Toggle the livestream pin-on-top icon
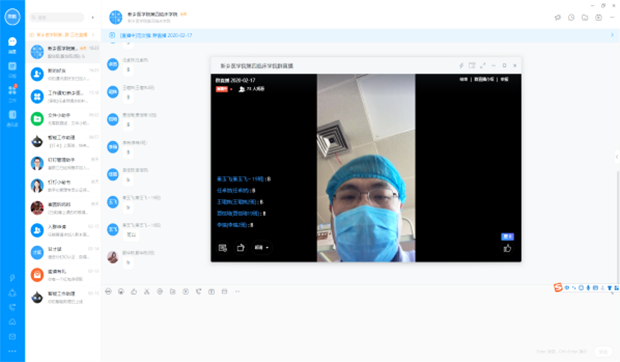The height and width of the screenshot is (362, 620). [461, 66]
